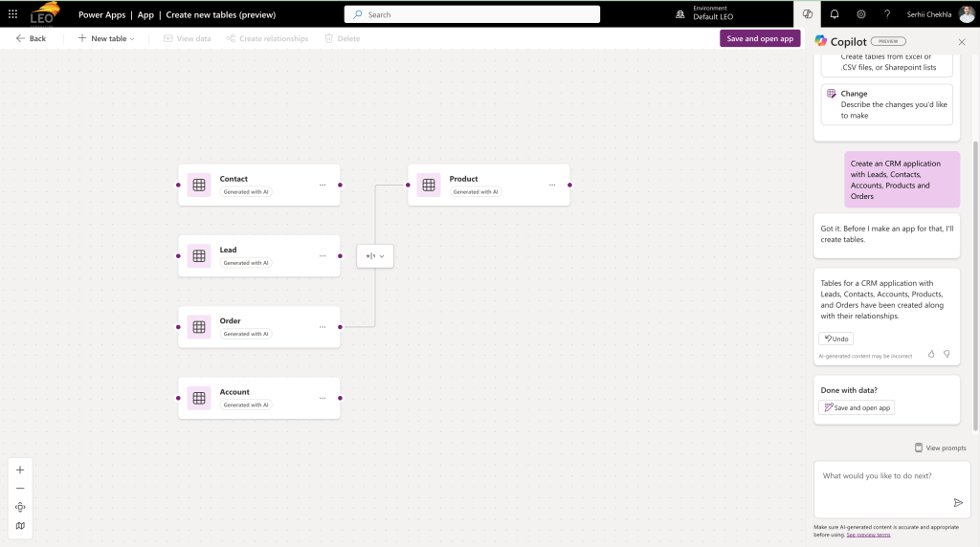Open the app launcher waffle icon

12,14
